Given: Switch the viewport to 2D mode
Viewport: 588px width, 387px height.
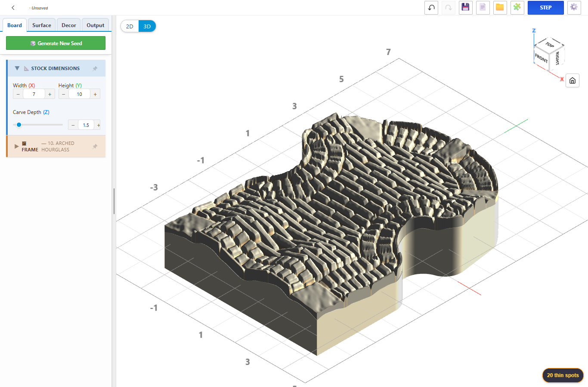Looking at the screenshot, I should 130,26.
